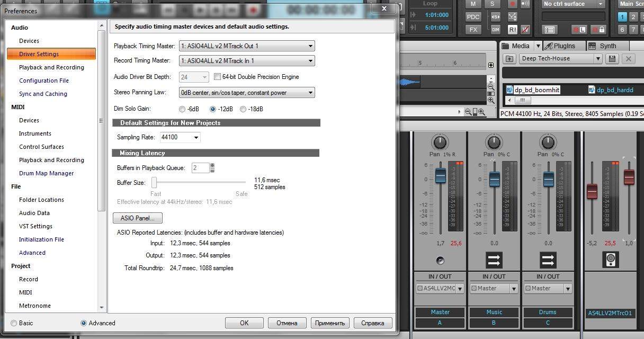Click the Справка button

coord(372,323)
